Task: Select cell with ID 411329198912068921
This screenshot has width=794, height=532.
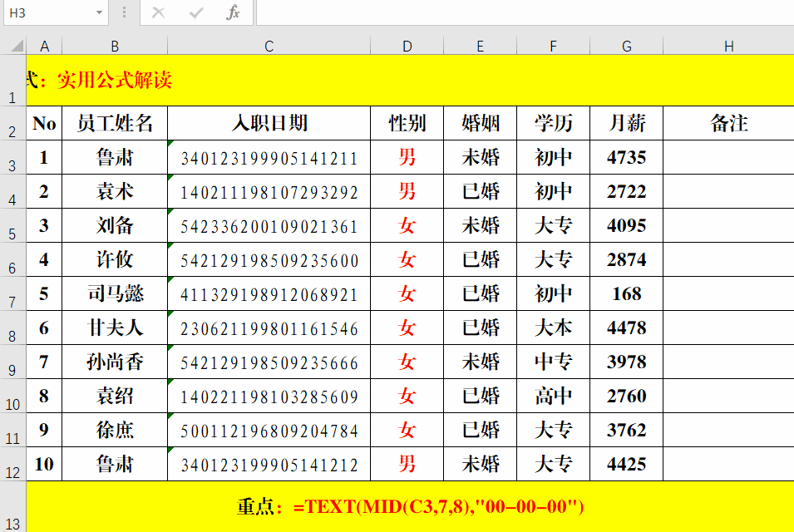Action: click(269, 293)
